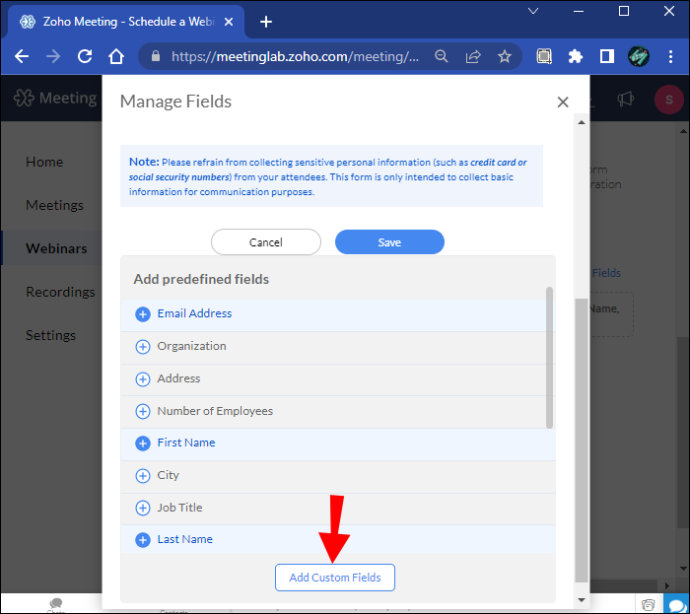Click the dialog vertical scrollbar thumb

click(581, 440)
